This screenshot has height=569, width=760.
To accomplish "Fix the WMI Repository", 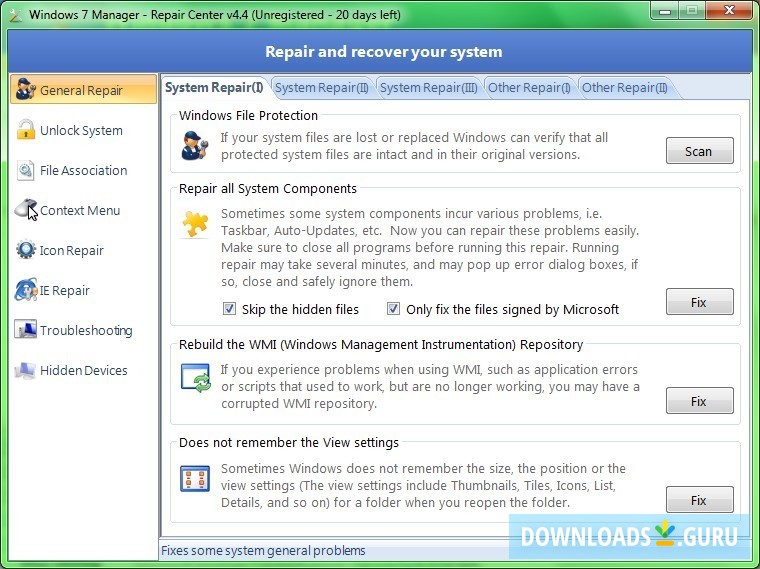I will [x=699, y=401].
